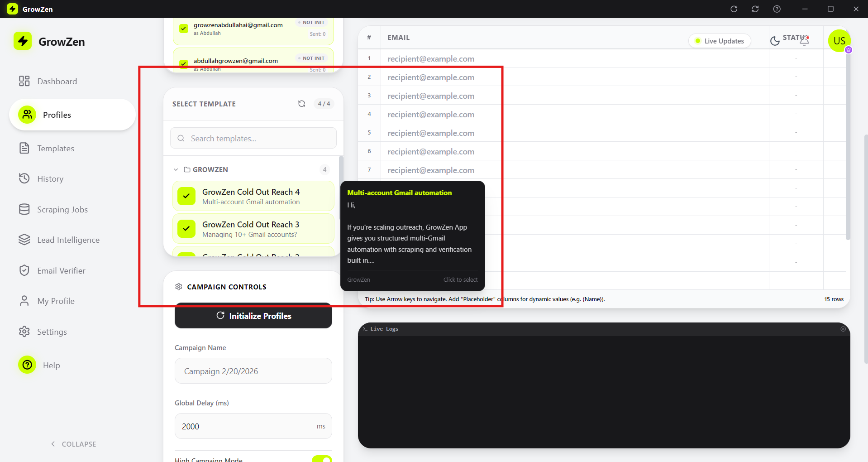
Task: Click the reload icon in title bar
Action: [x=734, y=9]
